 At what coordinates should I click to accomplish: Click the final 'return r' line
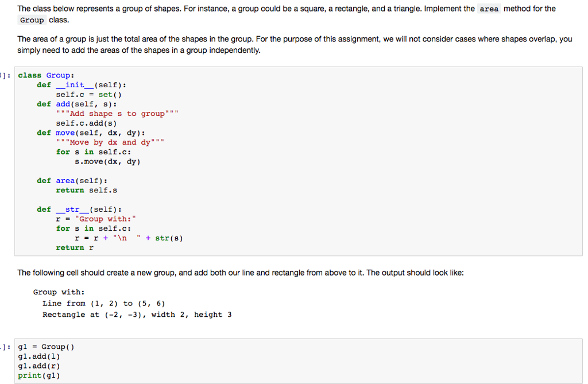[74, 247]
